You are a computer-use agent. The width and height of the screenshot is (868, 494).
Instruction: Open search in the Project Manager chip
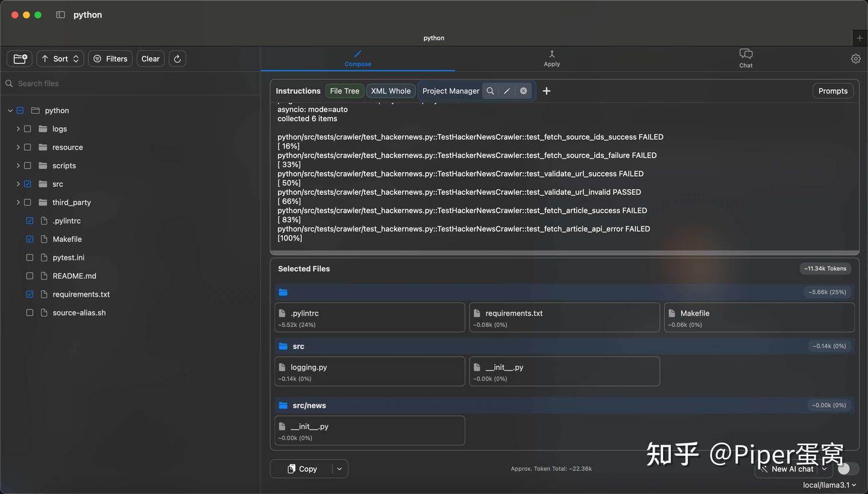(x=491, y=90)
